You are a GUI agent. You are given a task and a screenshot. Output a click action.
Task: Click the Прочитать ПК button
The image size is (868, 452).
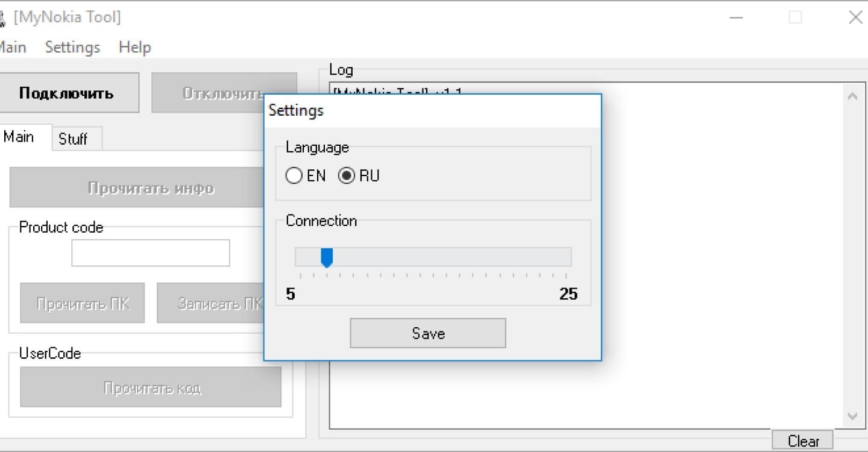tap(83, 303)
